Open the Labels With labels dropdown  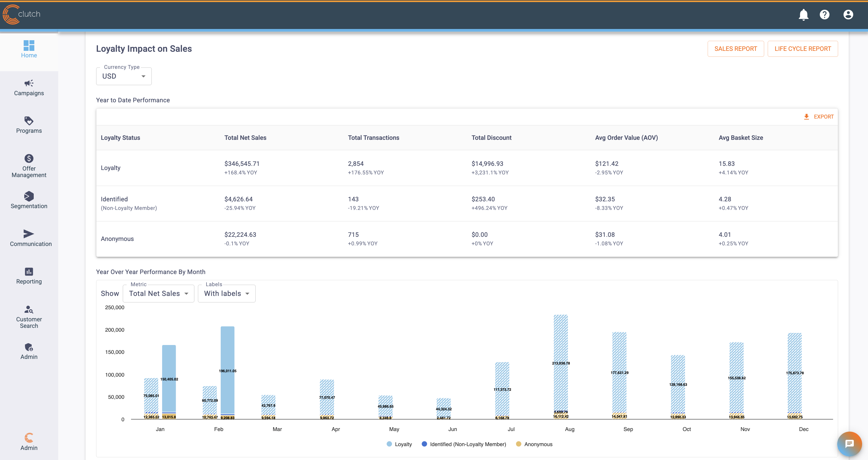(226, 294)
